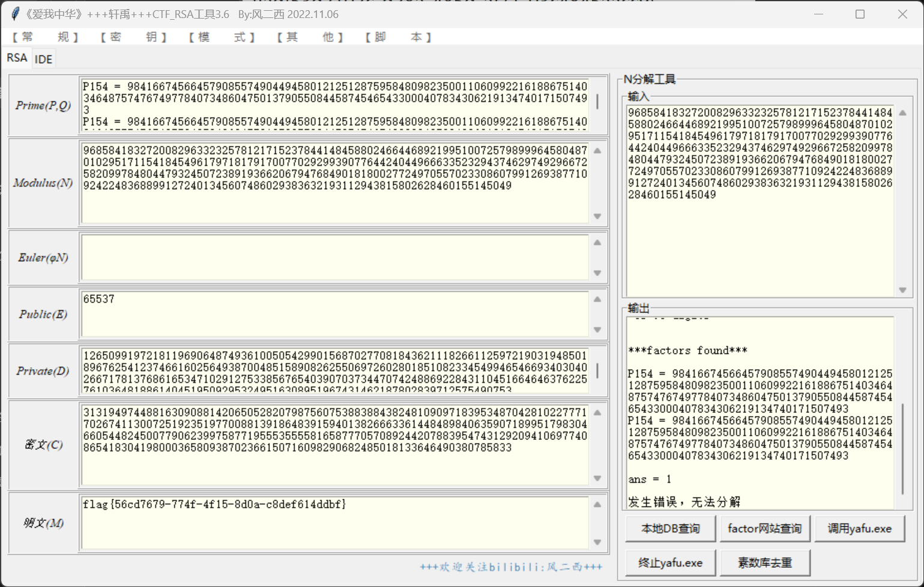Click the '发生错误，无法分解' output line
The width and height of the screenshot is (924, 587).
(684, 502)
